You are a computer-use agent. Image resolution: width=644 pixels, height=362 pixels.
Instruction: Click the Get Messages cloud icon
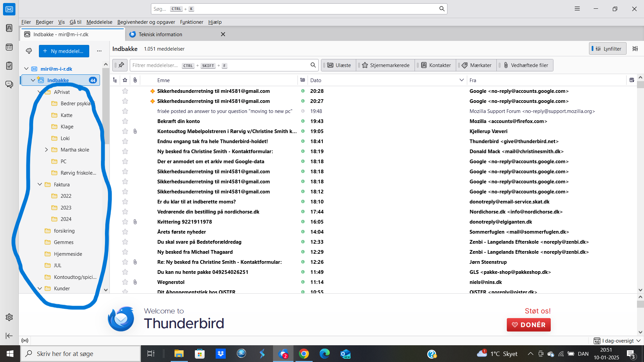coord(29,51)
